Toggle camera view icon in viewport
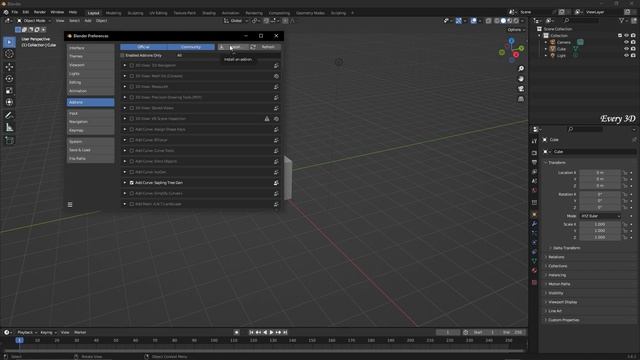Screen dimensions: 640x360 tap(521, 89)
